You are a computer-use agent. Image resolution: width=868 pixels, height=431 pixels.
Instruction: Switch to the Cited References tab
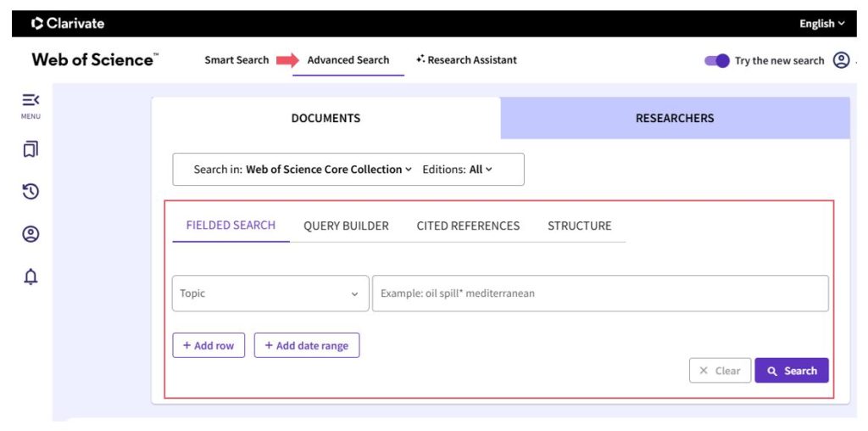(x=468, y=226)
